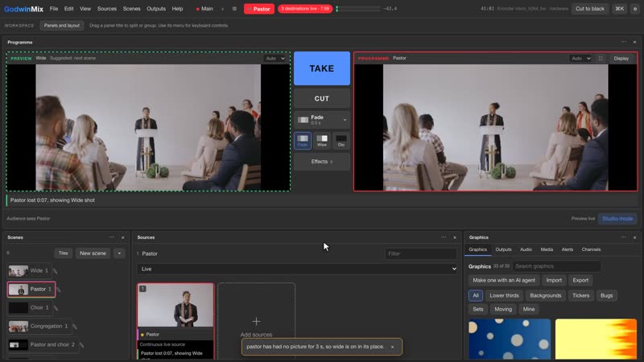Screen dimensions: 644x362
Task: Click Cut to black
Action: pos(590,9)
